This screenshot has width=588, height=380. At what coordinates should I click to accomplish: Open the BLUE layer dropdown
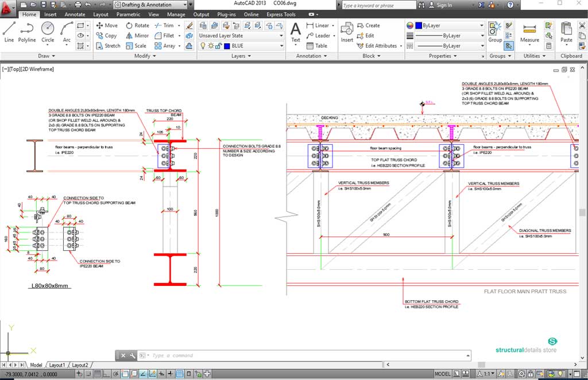coord(241,46)
